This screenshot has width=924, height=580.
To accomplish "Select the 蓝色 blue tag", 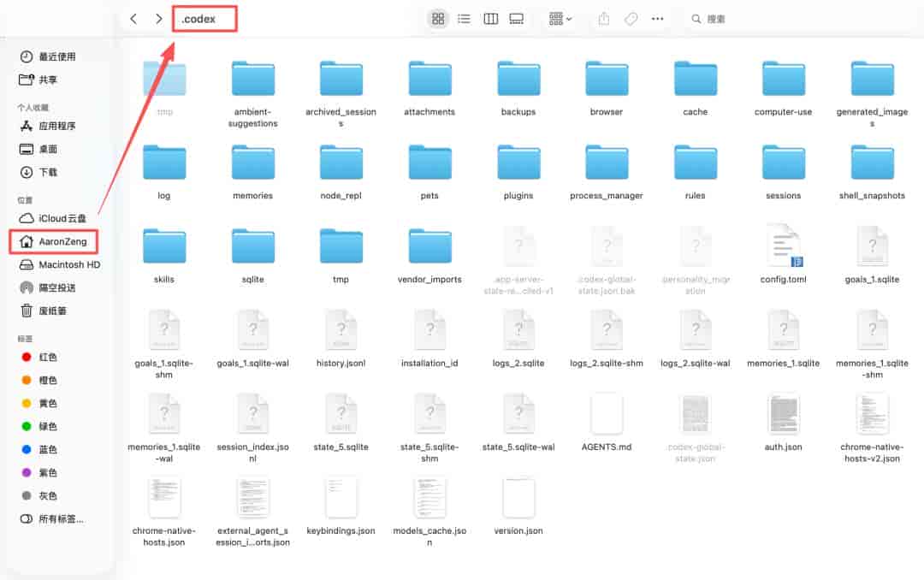I will [x=38, y=449].
